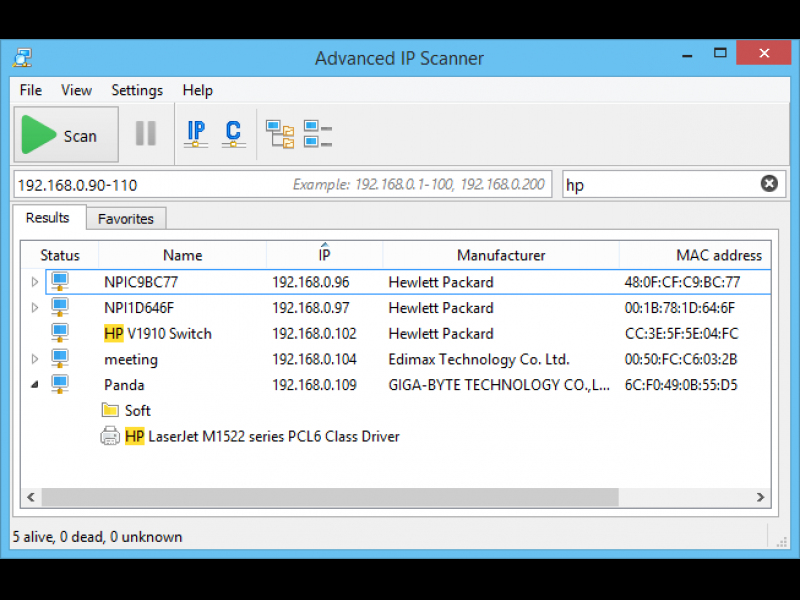This screenshot has width=800, height=600.
Task: Click the IP range toolbar icon
Action: tap(196, 134)
